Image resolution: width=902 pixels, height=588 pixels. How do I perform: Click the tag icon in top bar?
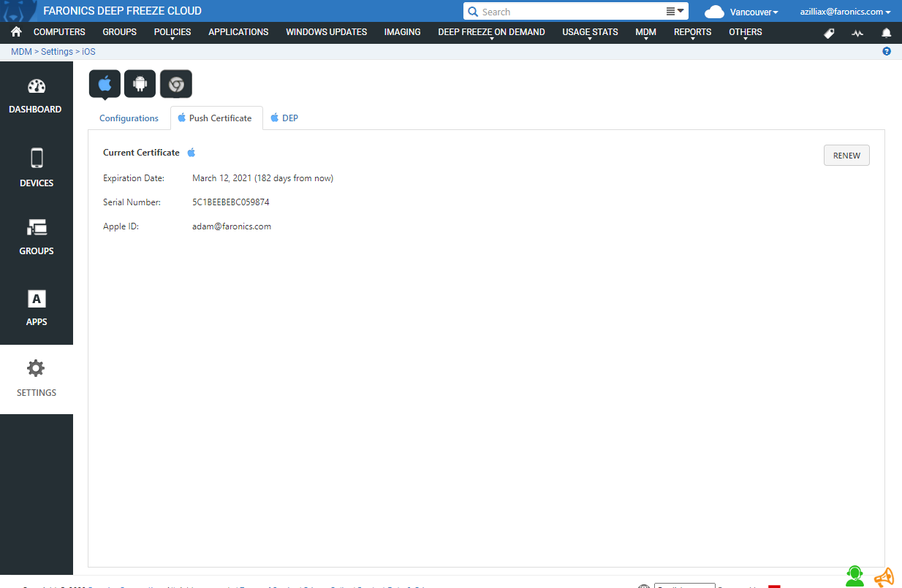coord(829,33)
